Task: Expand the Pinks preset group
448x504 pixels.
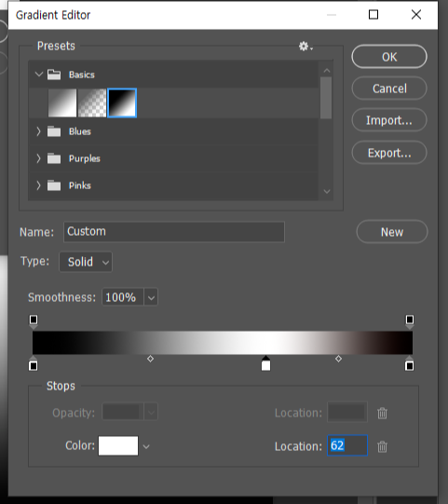Action: click(38, 185)
